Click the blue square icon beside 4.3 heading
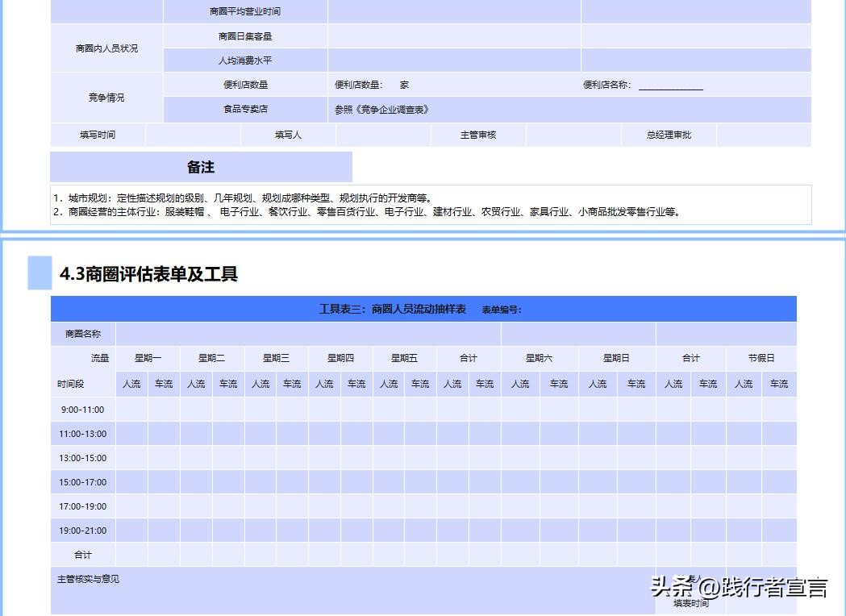The width and height of the screenshot is (846, 616). pyautogui.click(x=38, y=273)
